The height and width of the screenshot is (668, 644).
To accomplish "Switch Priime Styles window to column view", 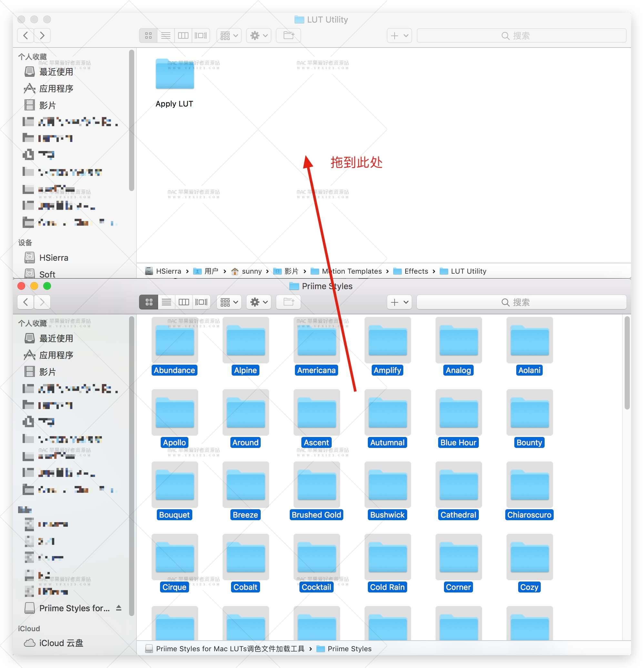I will (184, 302).
